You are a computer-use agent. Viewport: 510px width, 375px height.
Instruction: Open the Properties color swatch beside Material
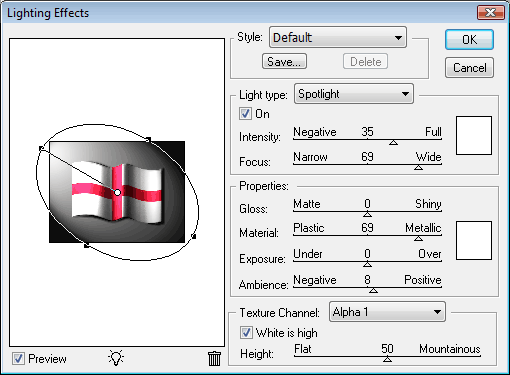click(474, 240)
